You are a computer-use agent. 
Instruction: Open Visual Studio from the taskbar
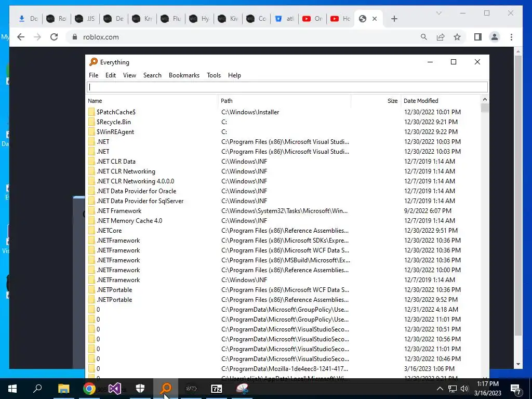pos(115,389)
